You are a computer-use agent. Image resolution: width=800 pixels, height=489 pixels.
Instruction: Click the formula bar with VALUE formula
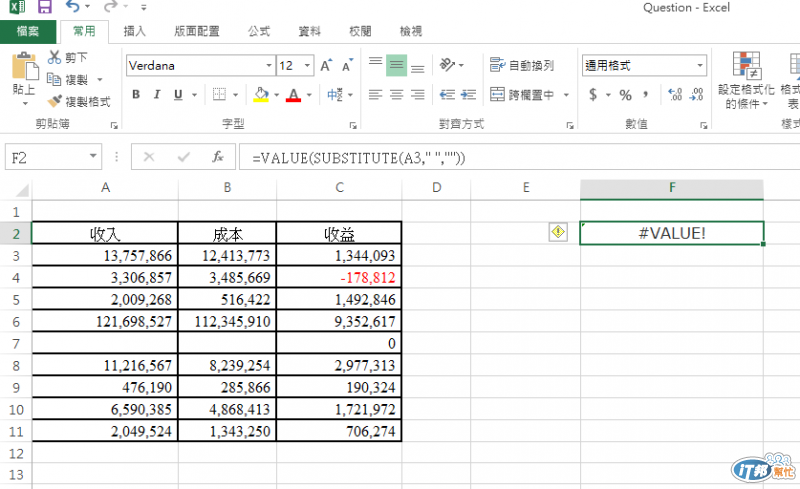tap(519, 157)
